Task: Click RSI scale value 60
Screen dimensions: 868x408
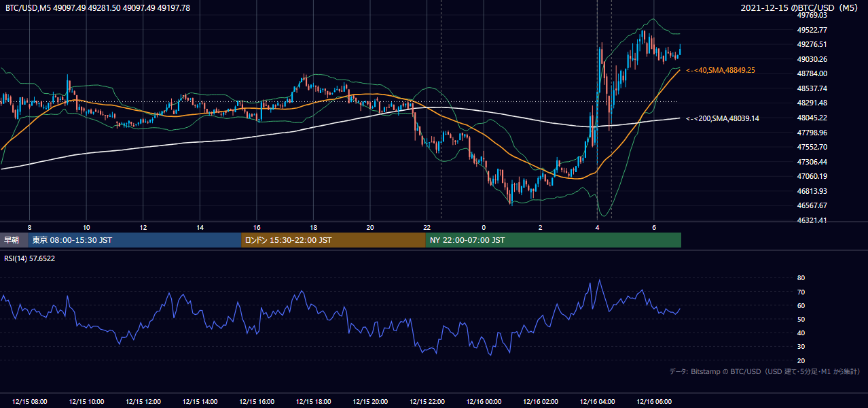Action: (801, 305)
